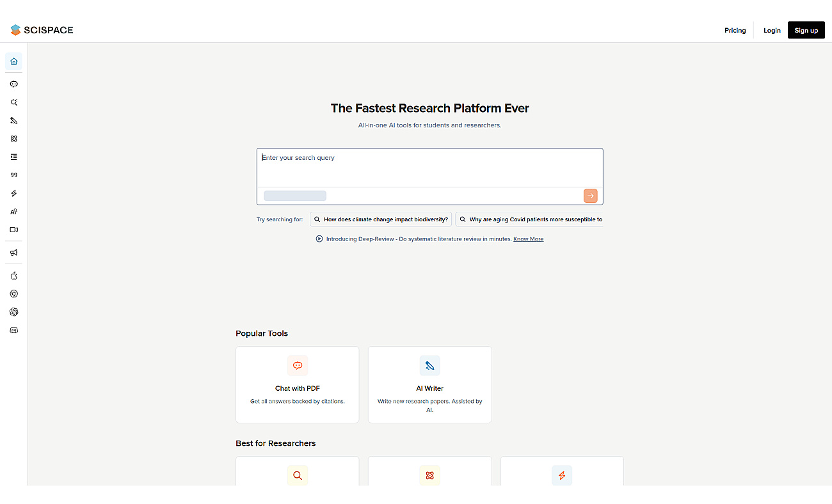Click the Apple app sidebar icon

pos(13,276)
